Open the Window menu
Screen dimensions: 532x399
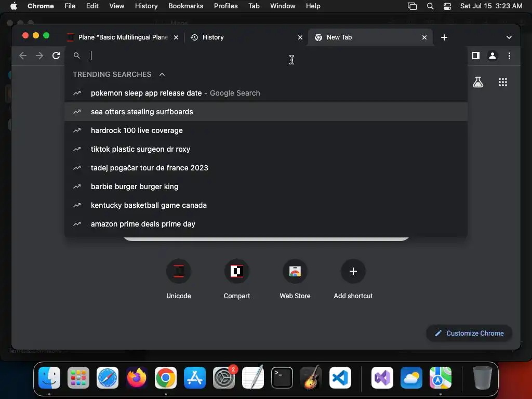(x=283, y=6)
